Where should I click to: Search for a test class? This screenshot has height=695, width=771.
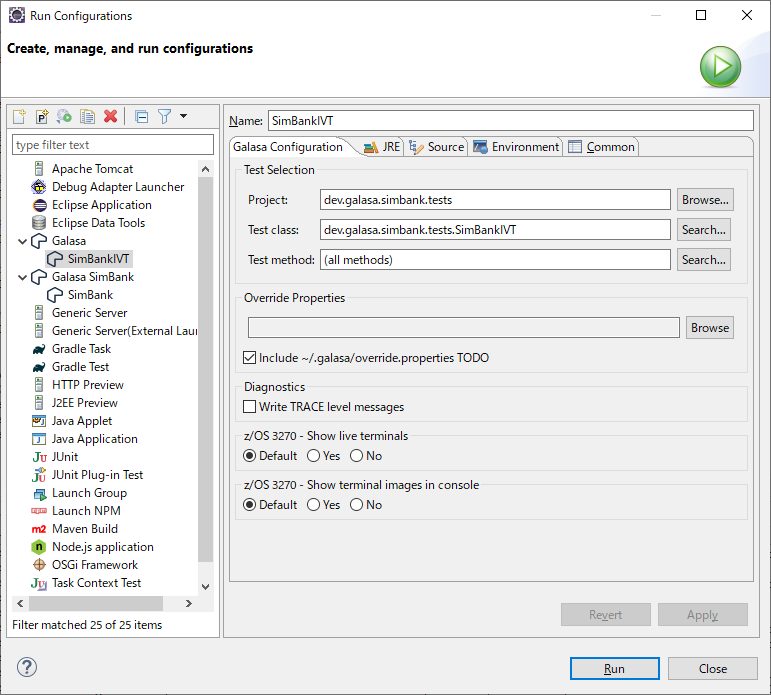pyautogui.click(x=704, y=230)
